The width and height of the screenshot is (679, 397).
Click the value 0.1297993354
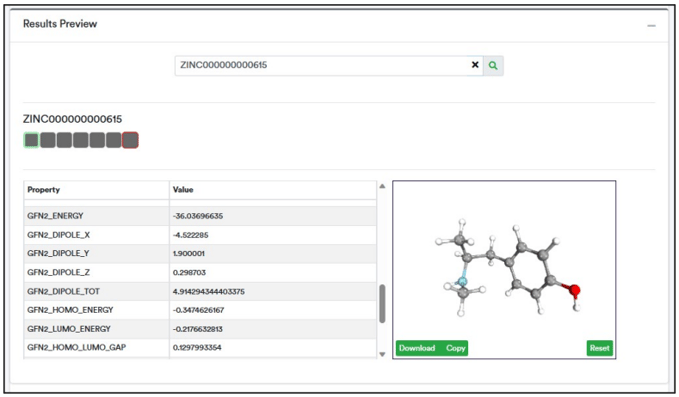197,348
